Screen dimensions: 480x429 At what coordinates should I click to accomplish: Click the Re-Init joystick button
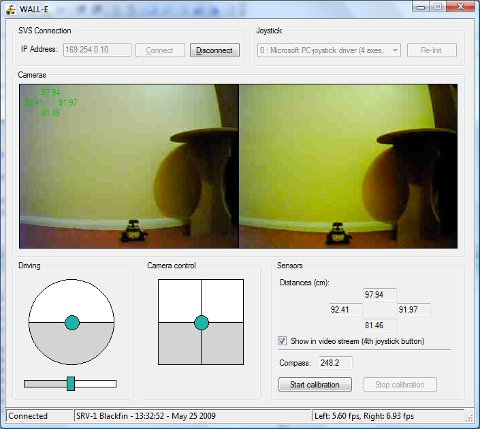pyautogui.click(x=431, y=50)
